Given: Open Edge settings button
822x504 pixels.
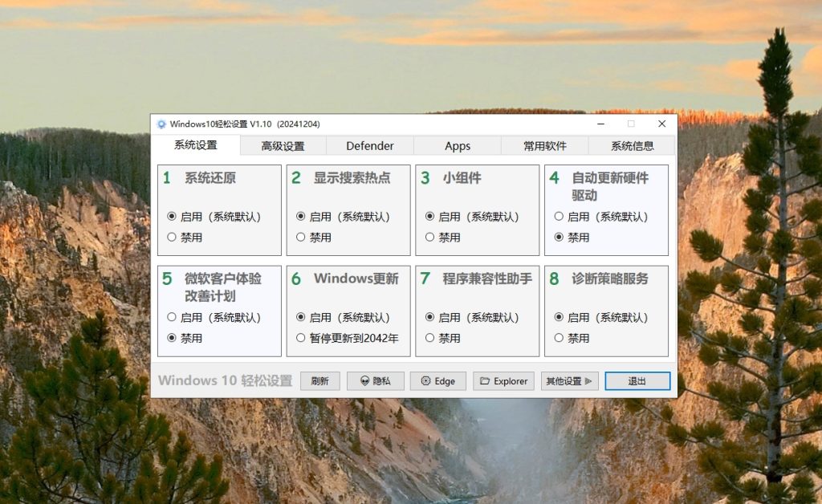Looking at the screenshot, I should (x=438, y=381).
